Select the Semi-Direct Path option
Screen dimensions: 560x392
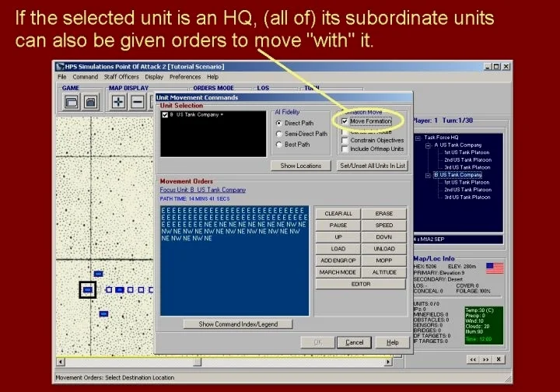(279, 134)
